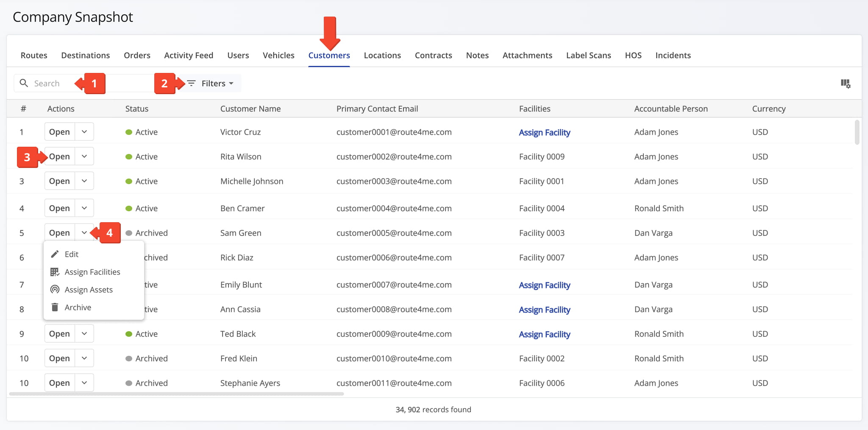Open Ben Cramer customer record

tap(59, 208)
